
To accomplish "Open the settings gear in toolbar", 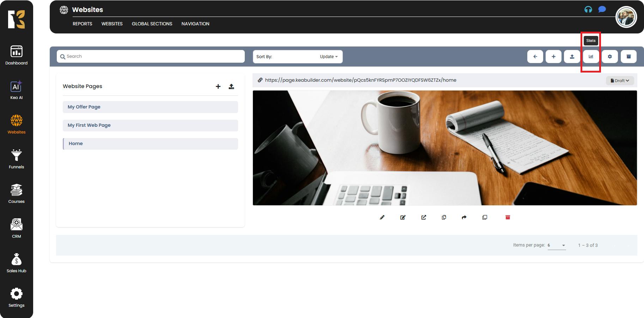I will click(610, 56).
